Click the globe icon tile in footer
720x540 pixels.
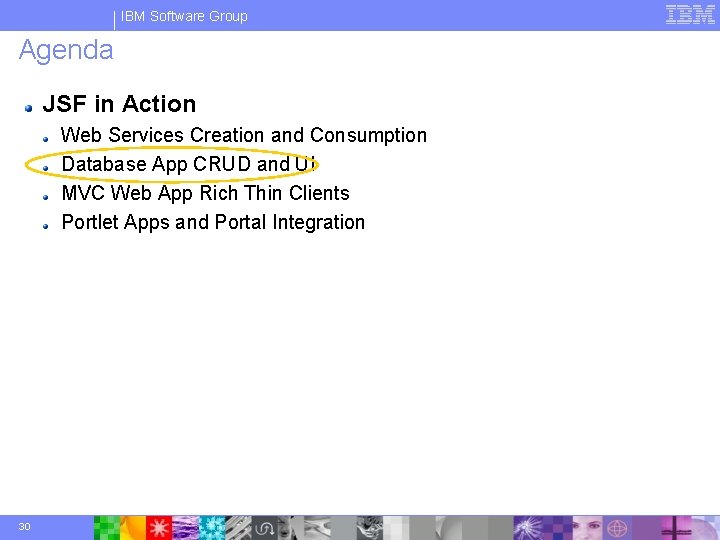click(x=617, y=528)
